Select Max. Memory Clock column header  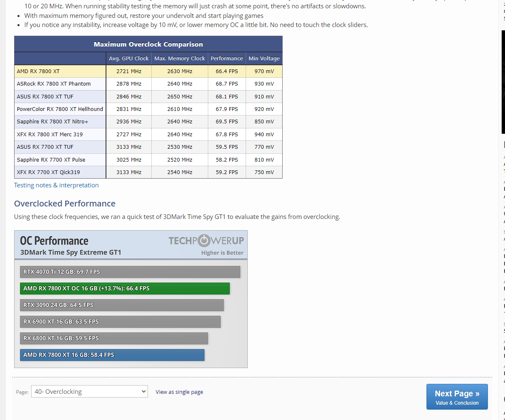pyautogui.click(x=180, y=59)
